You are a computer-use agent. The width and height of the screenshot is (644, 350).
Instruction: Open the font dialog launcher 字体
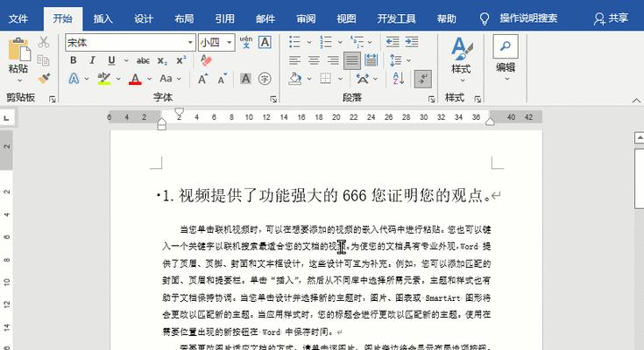coord(273,99)
